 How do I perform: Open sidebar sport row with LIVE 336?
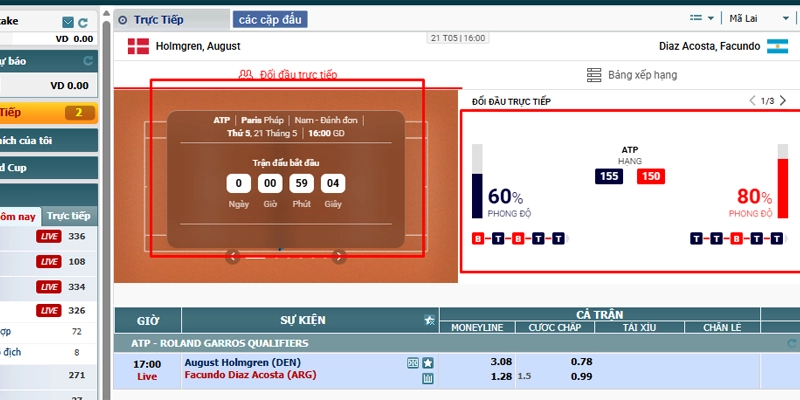48,237
